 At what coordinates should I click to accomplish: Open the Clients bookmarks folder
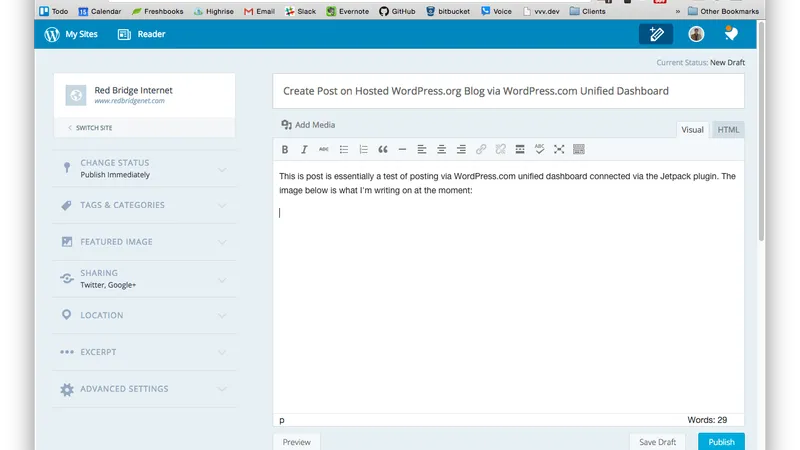[587, 11]
